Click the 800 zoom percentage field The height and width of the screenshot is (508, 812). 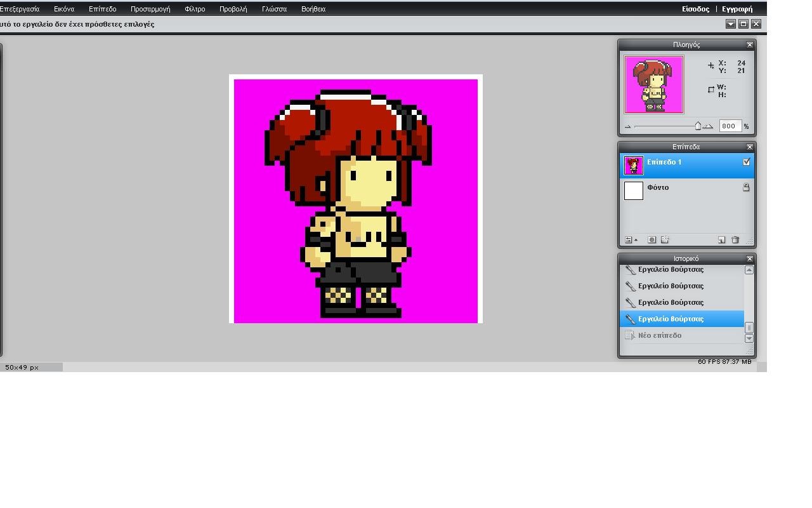(730, 126)
